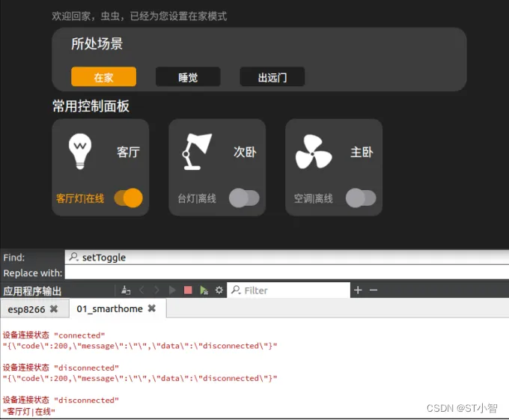Image resolution: width=509 pixels, height=420 pixels.
Task: Open output settings gear icon
Action: (x=219, y=290)
